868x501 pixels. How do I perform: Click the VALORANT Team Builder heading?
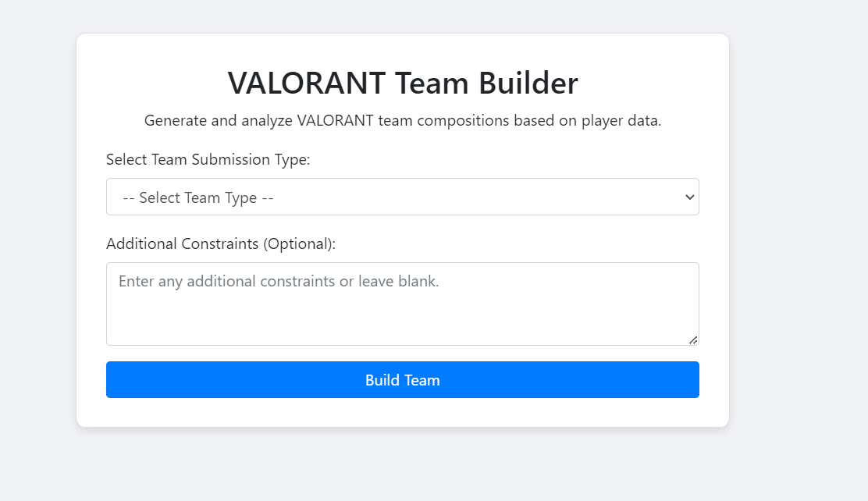click(x=402, y=83)
